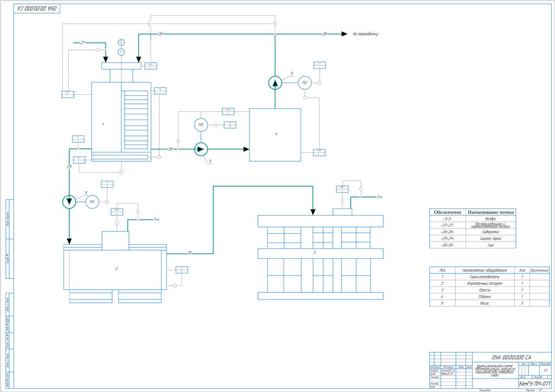Click the 'Сырное зерно' legend cell

491,239
